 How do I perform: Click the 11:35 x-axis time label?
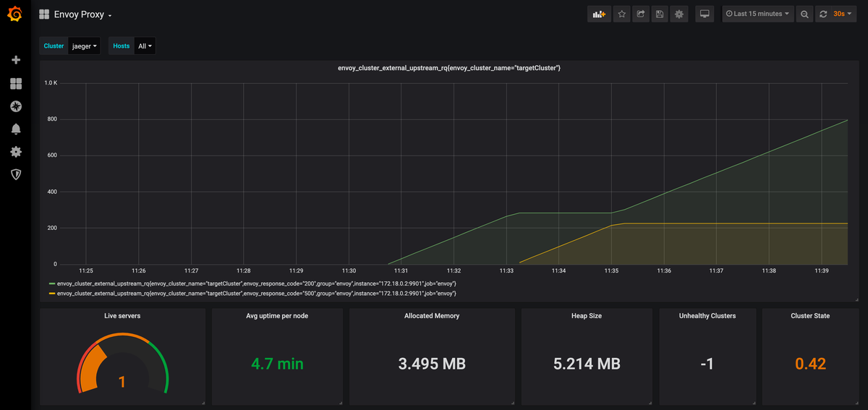pos(611,271)
